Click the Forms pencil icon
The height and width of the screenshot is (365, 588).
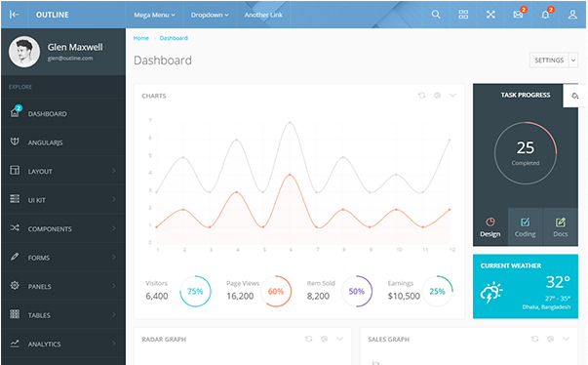click(x=15, y=257)
